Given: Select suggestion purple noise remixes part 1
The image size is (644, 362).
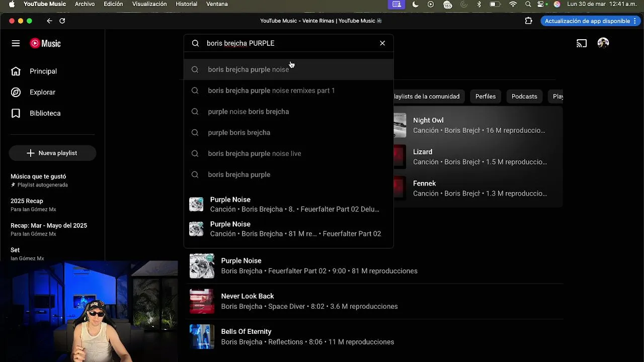Looking at the screenshot, I should [288, 90].
